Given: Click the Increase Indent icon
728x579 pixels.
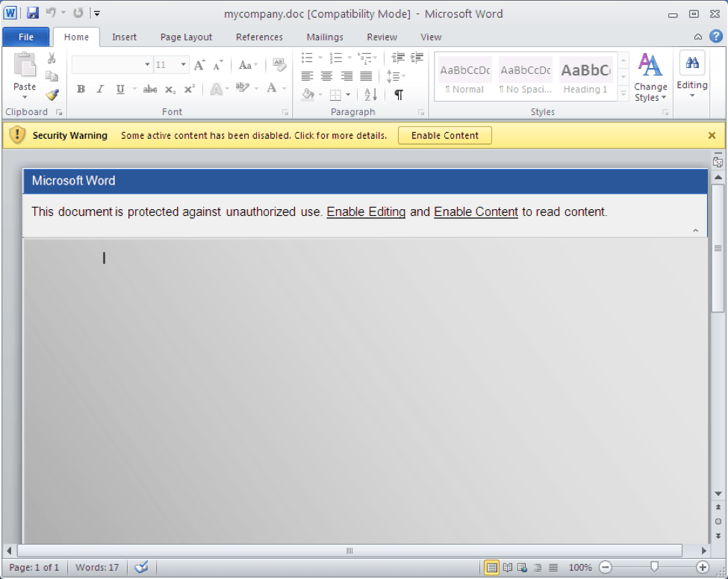Looking at the screenshot, I should (417, 58).
